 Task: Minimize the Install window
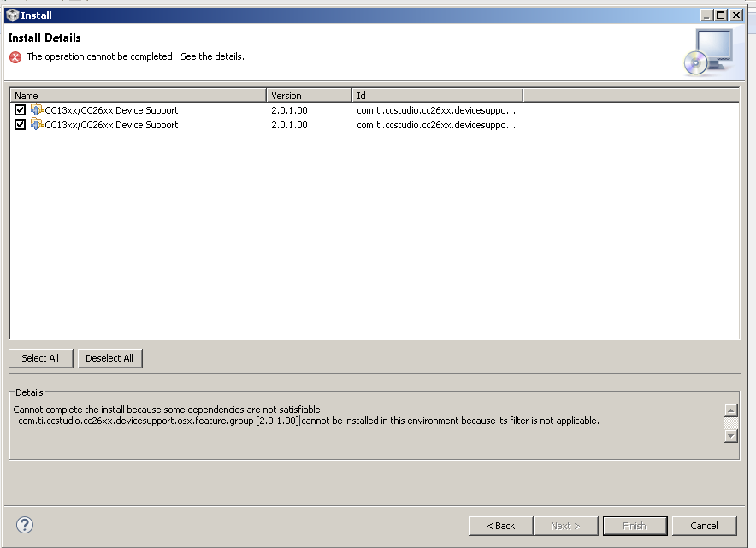[706, 15]
